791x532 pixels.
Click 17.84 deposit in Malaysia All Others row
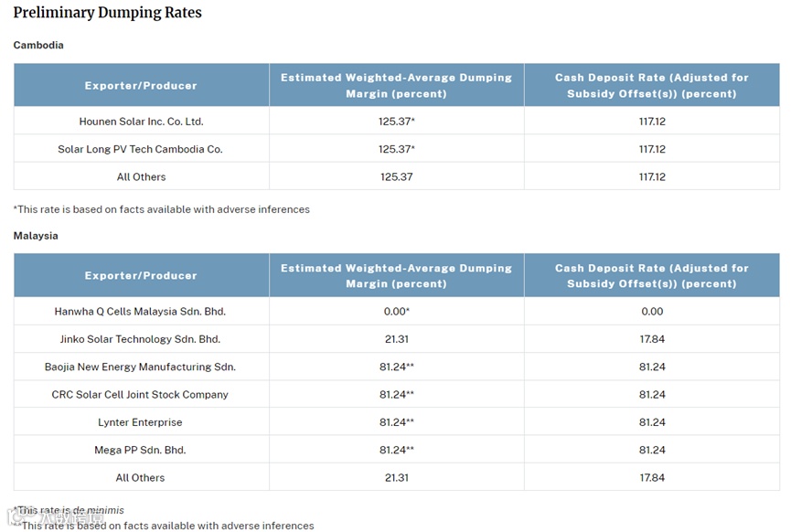pyautogui.click(x=652, y=478)
